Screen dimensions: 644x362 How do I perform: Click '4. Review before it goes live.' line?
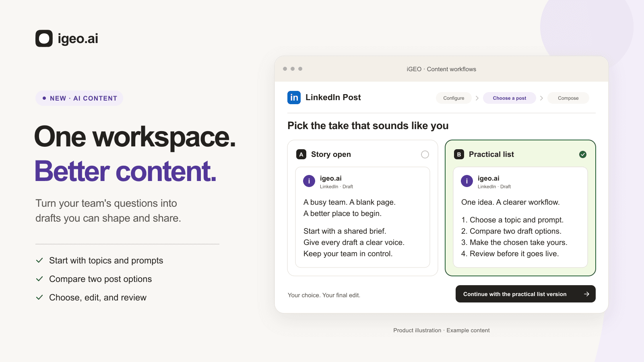[510, 254]
